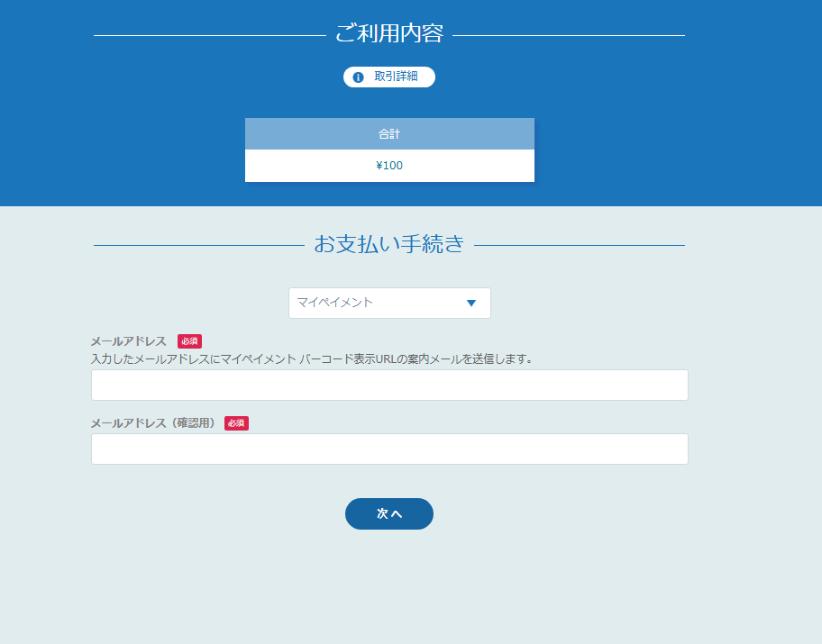Viewport: 822px width, 644px height.
Task: Click the info icon beside 取引詳細
Action: 358,77
